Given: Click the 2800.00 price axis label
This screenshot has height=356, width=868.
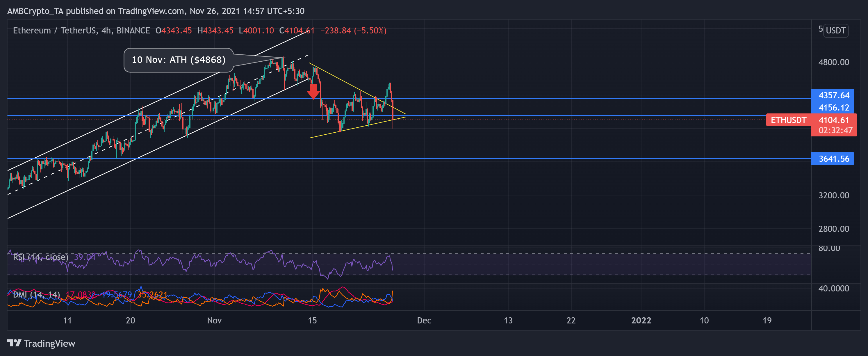Looking at the screenshot, I should click(x=834, y=229).
